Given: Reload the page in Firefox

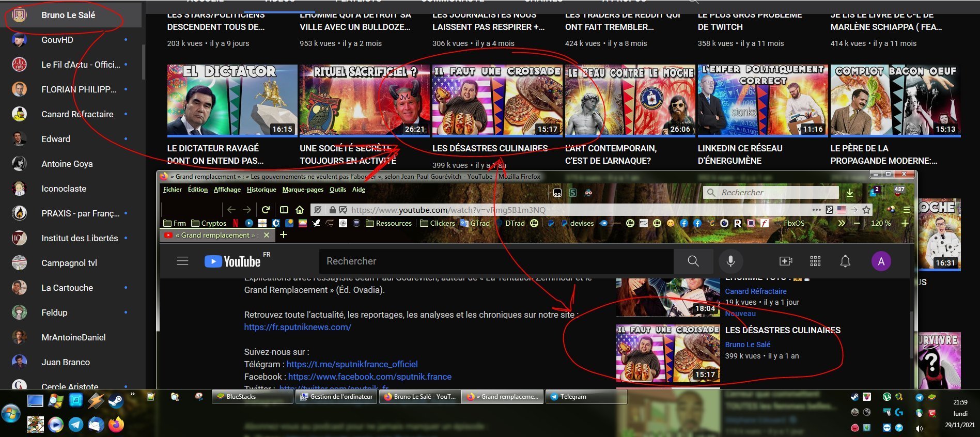Looking at the screenshot, I should click(266, 210).
